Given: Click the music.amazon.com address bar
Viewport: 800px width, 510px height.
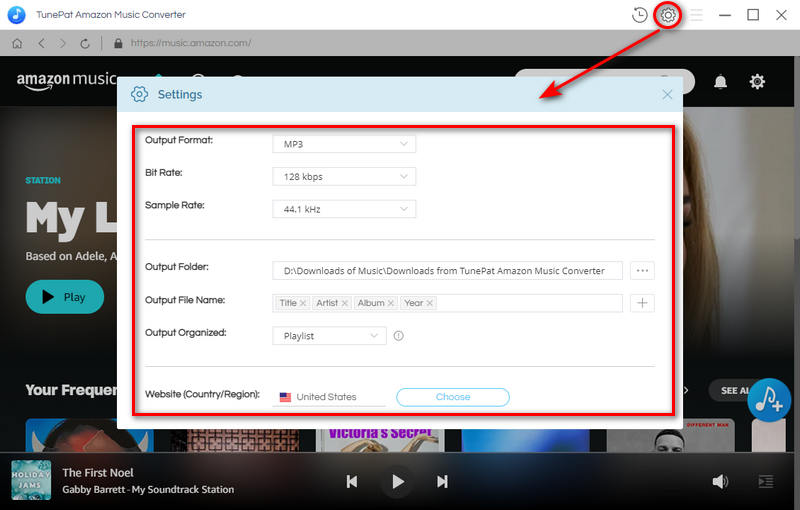Looking at the screenshot, I should [x=191, y=43].
